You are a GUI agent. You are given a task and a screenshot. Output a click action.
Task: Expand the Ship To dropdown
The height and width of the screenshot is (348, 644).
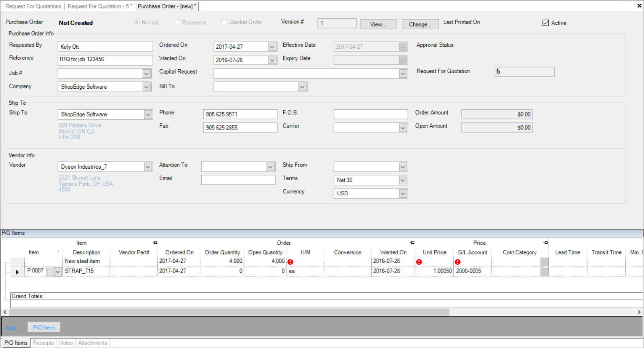point(148,114)
